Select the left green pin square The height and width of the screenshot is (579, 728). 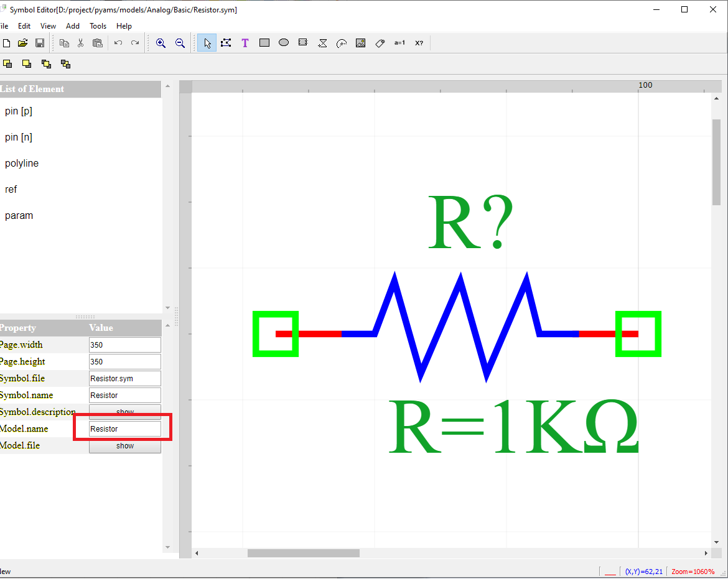(276, 334)
